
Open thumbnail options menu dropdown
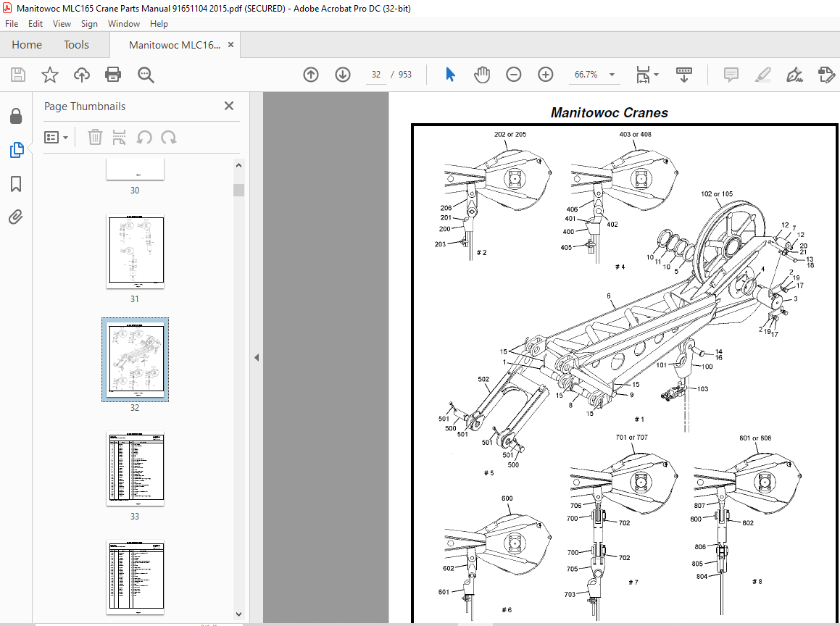tap(57, 138)
